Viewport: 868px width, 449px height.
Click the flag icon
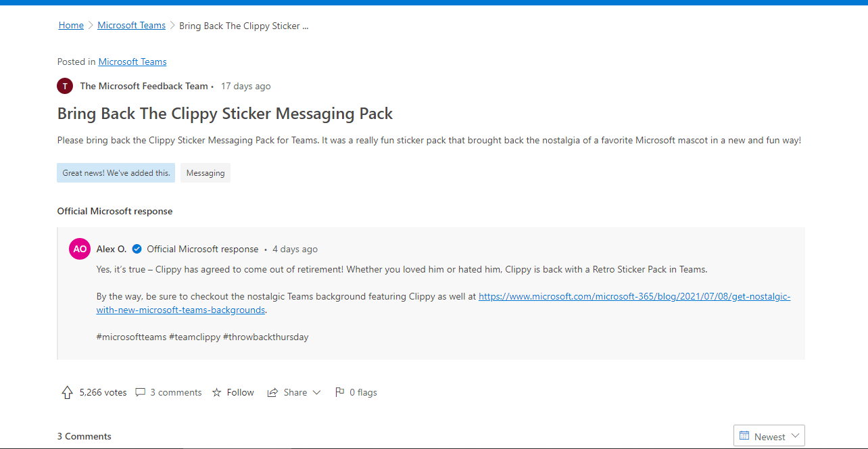pos(339,392)
